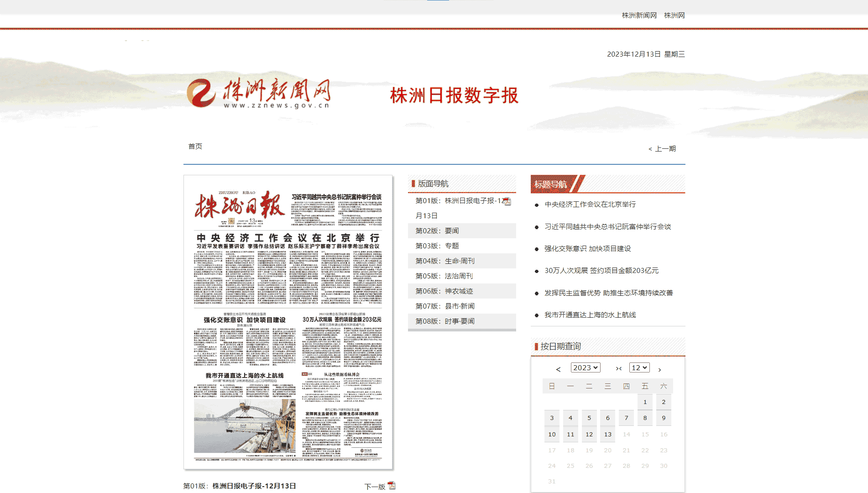The height and width of the screenshot is (493, 868).
Task: Open the PDF icon beside 第01版
Action: [507, 201]
